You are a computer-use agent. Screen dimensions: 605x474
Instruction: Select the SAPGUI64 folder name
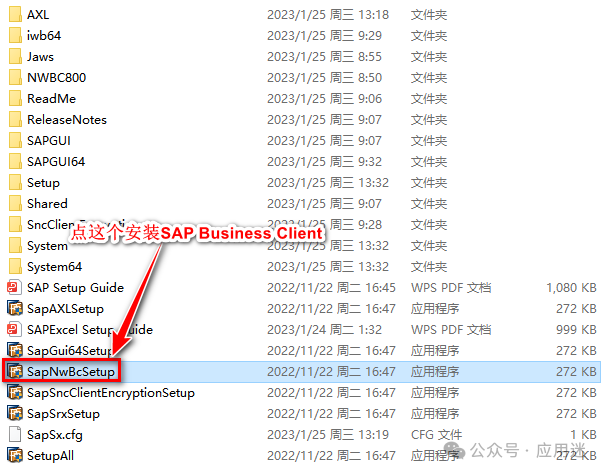click(56, 161)
